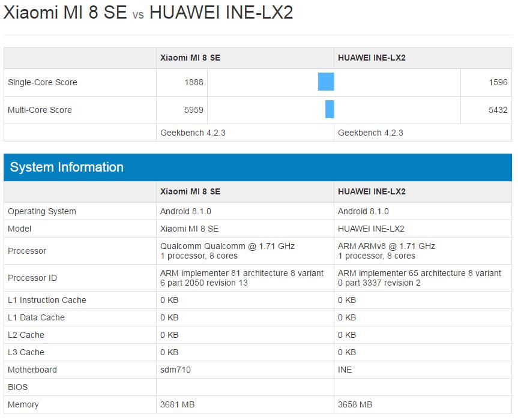Click the System Information section header
The height and width of the screenshot is (420, 518).
coord(257,167)
